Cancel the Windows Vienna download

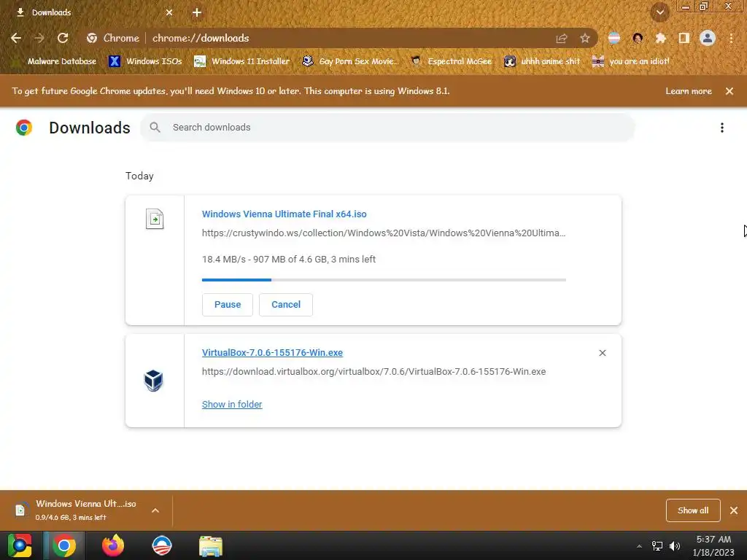pos(286,305)
